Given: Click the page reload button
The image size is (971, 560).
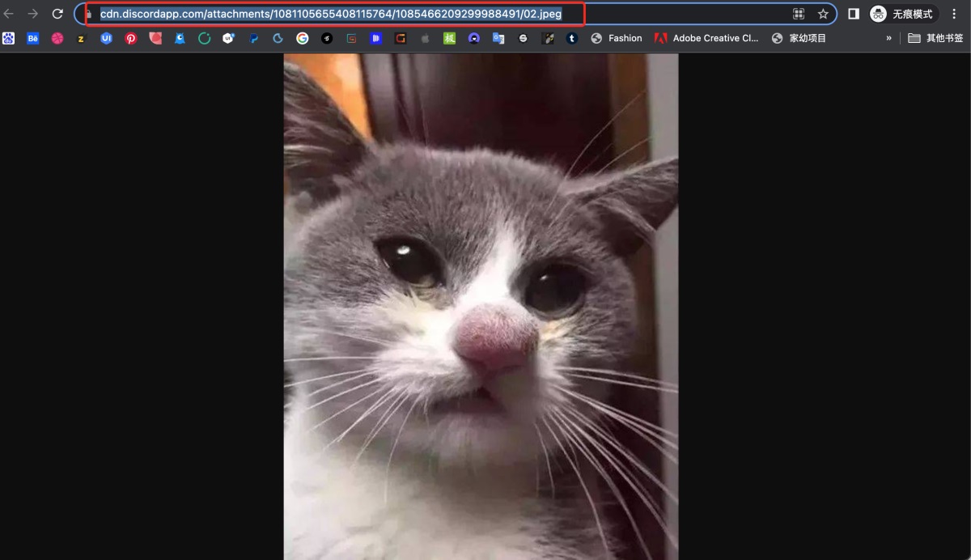Looking at the screenshot, I should (x=57, y=13).
